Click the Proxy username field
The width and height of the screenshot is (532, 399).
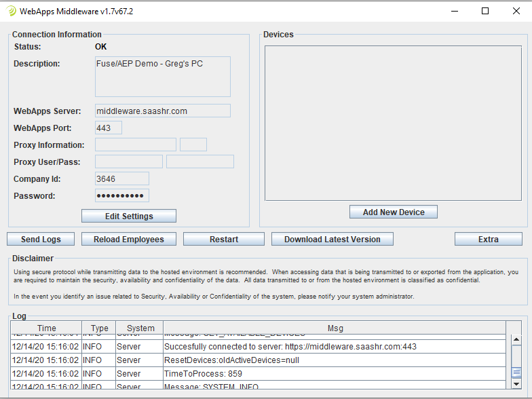(129, 161)
